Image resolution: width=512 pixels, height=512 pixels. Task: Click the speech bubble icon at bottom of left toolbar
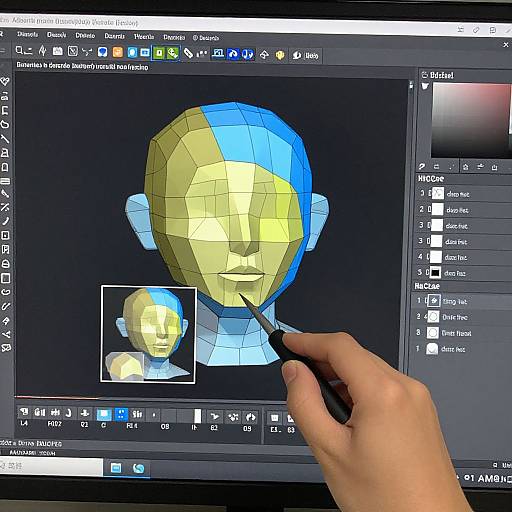(6, 349)
